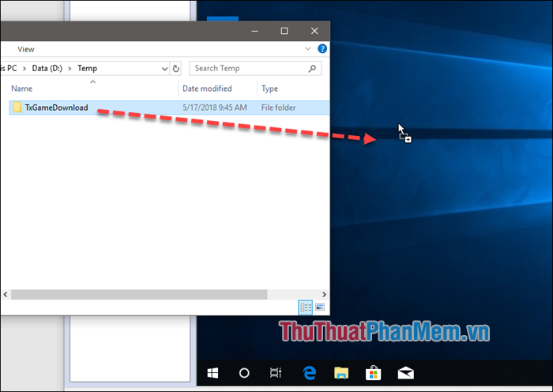Open the Explorer help icon
The image size is (553, 392).
322,49
